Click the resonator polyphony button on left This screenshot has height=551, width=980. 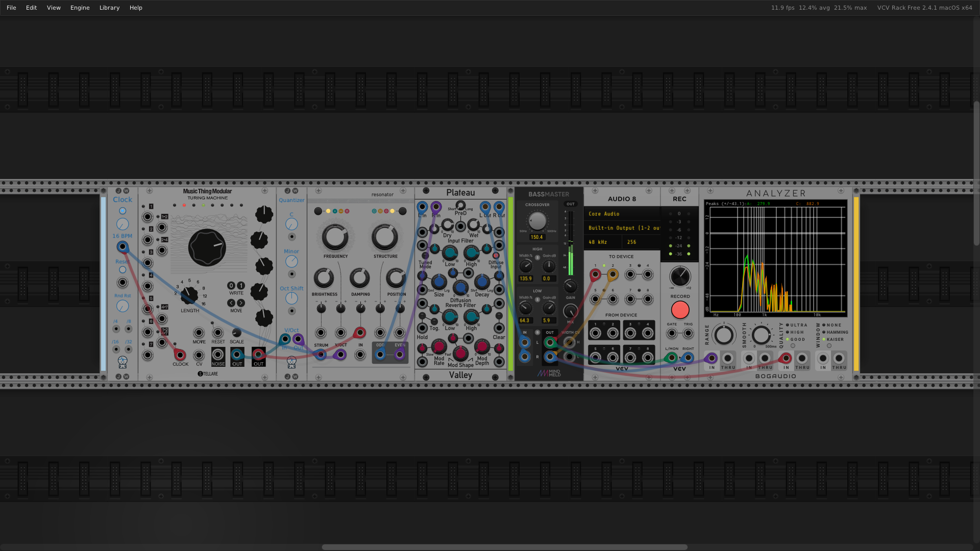pos(318,211)
